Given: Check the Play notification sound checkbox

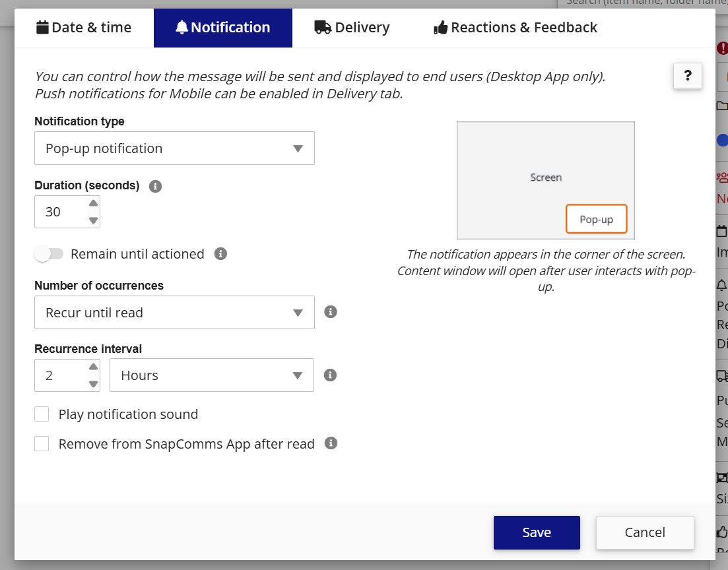Looking at the screenshot, I should [42, 414].
